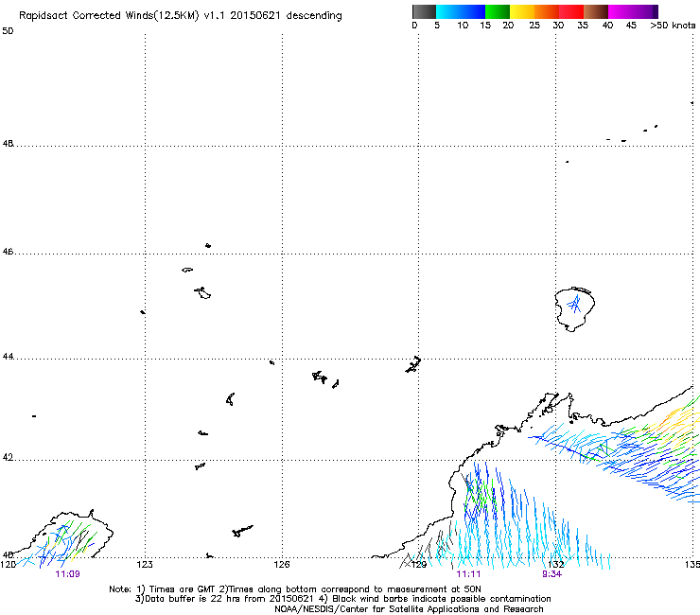Click the cyan 5-10 knots color band
This screenshot has height=615, width=700.
[448, 11]
